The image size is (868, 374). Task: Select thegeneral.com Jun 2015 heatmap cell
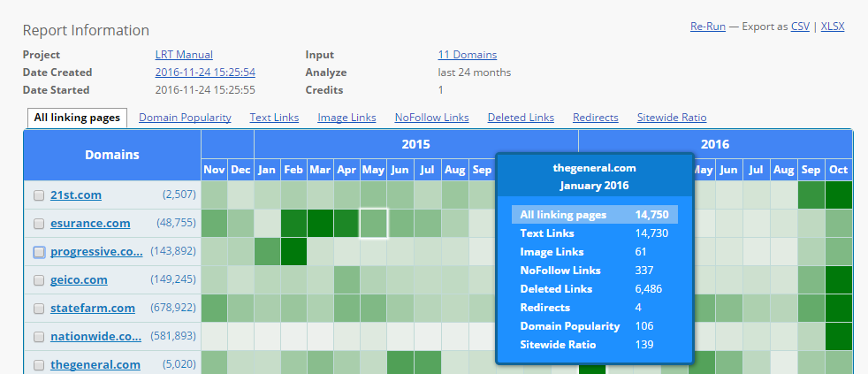tap(400, 364)
